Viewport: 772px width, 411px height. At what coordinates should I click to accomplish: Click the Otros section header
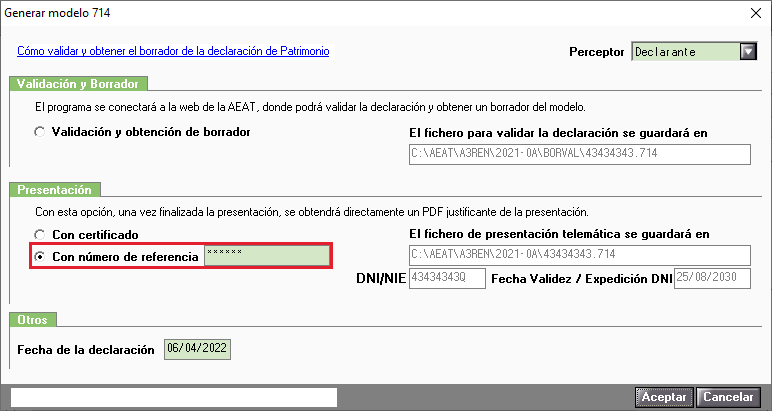pos(32,319)
